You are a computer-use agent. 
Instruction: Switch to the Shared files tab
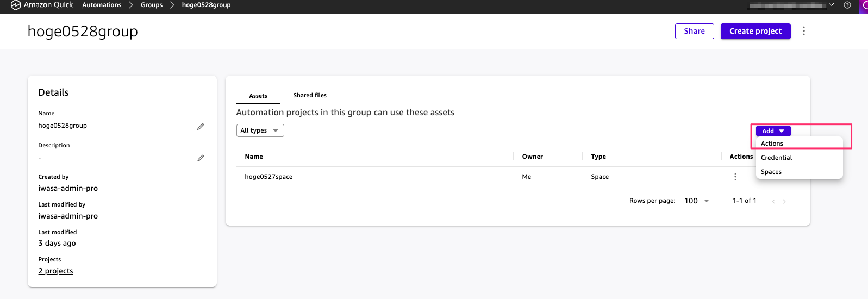click(x=310, y=95)
